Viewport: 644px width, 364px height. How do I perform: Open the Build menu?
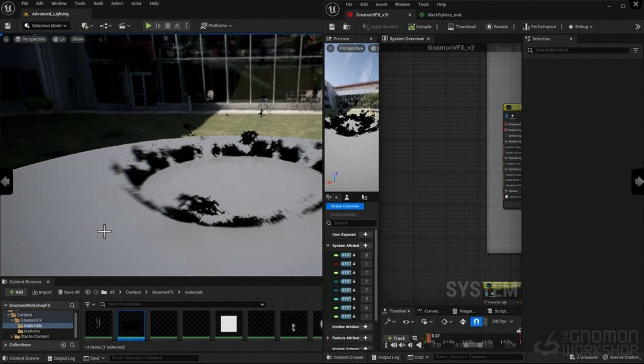98,3
